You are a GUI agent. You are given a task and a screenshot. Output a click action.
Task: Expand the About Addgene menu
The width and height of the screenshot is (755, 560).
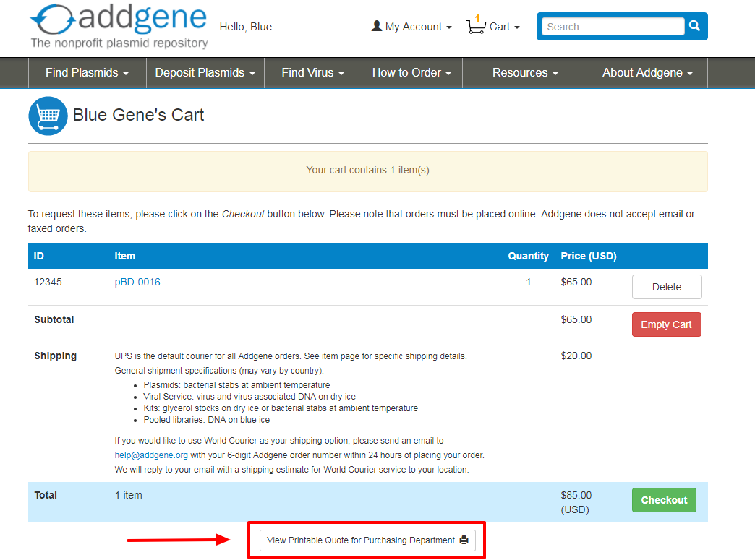(648, 73)
